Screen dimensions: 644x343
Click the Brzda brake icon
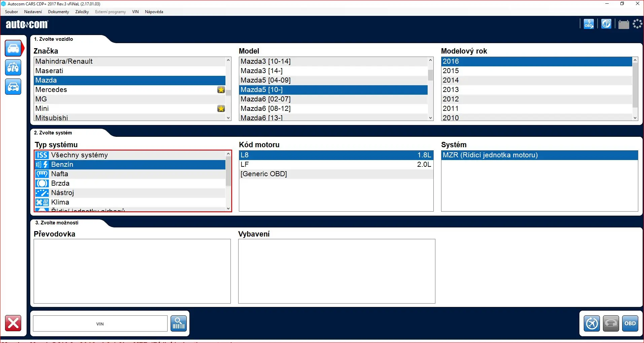pyautogui.click(x=42, y=183)
